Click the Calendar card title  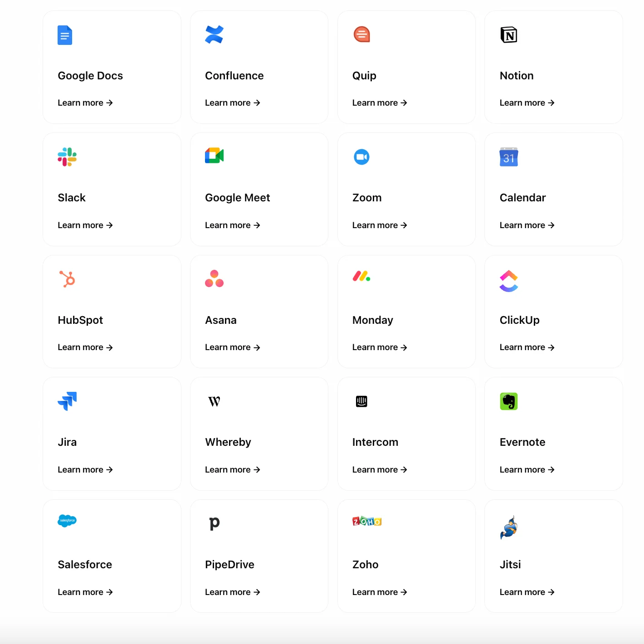[523, 198]
